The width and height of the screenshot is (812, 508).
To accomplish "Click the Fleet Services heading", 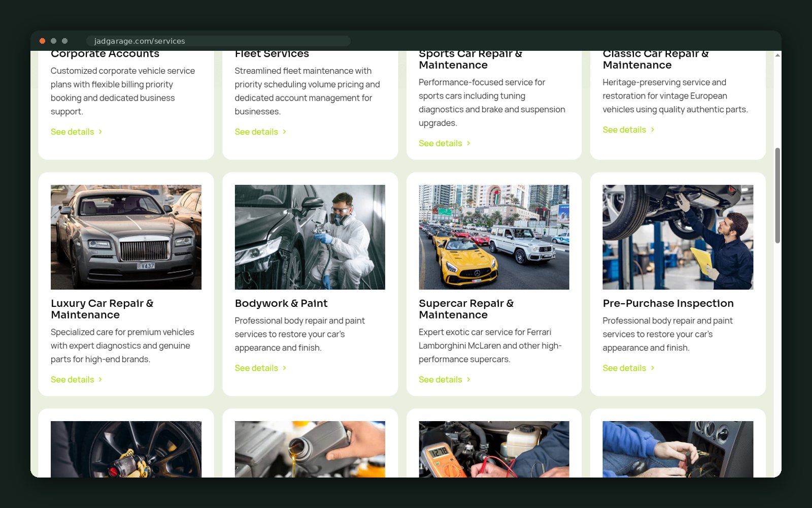I will coord(272,54).
